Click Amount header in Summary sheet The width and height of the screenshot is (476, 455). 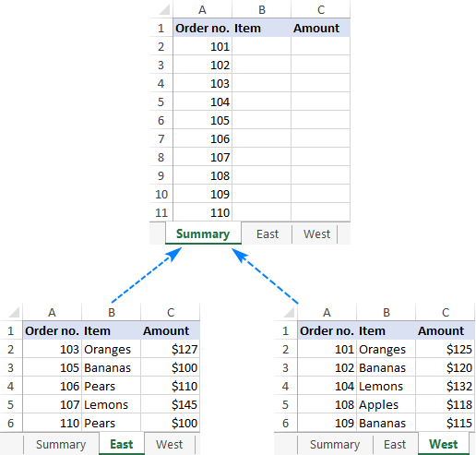[x=321, y=28]
